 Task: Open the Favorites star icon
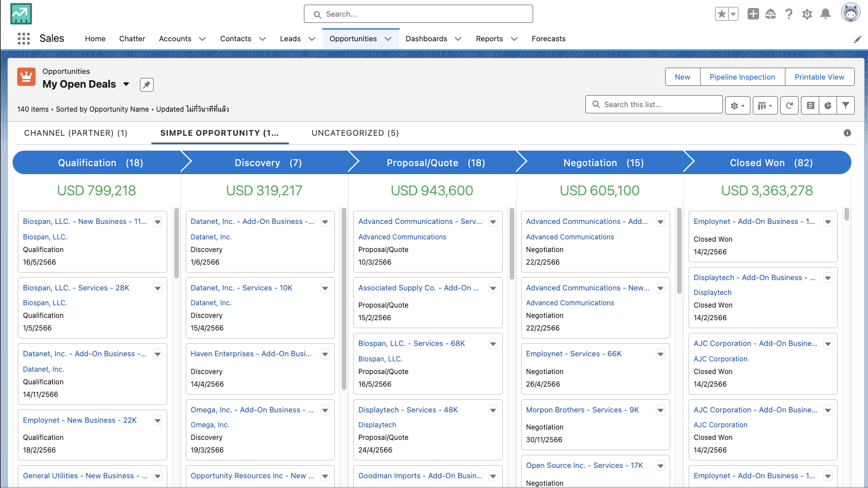click(722, 14)
